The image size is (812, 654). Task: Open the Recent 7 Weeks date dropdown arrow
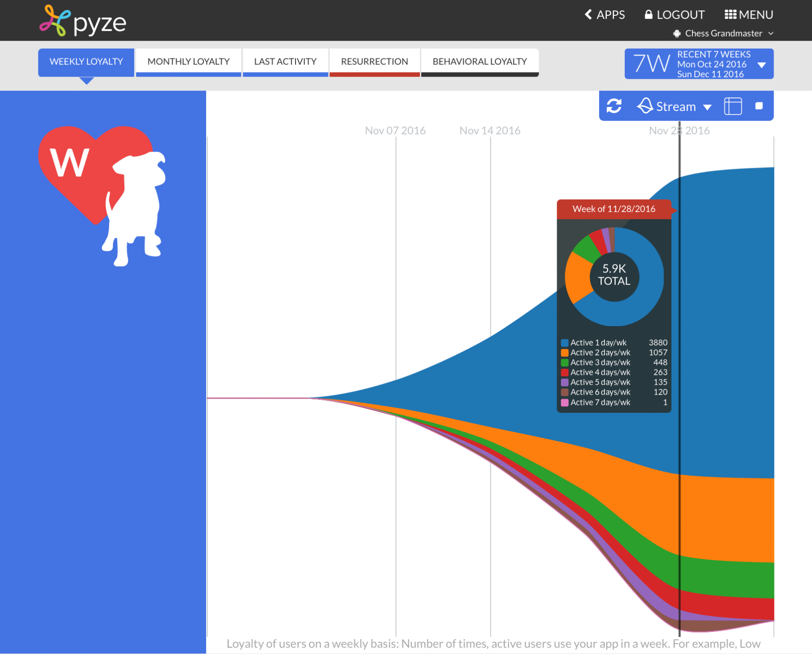(x=762, y=65)
